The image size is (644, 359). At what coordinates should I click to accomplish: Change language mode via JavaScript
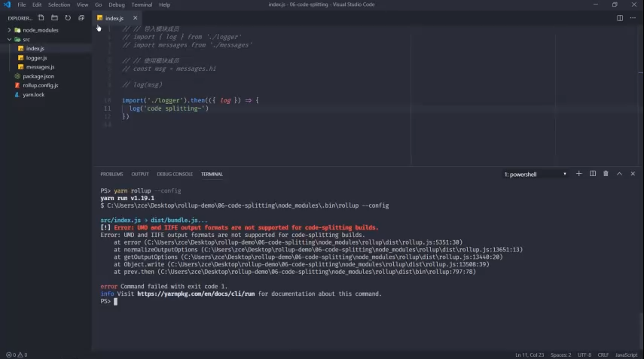[x=627, y=355]
